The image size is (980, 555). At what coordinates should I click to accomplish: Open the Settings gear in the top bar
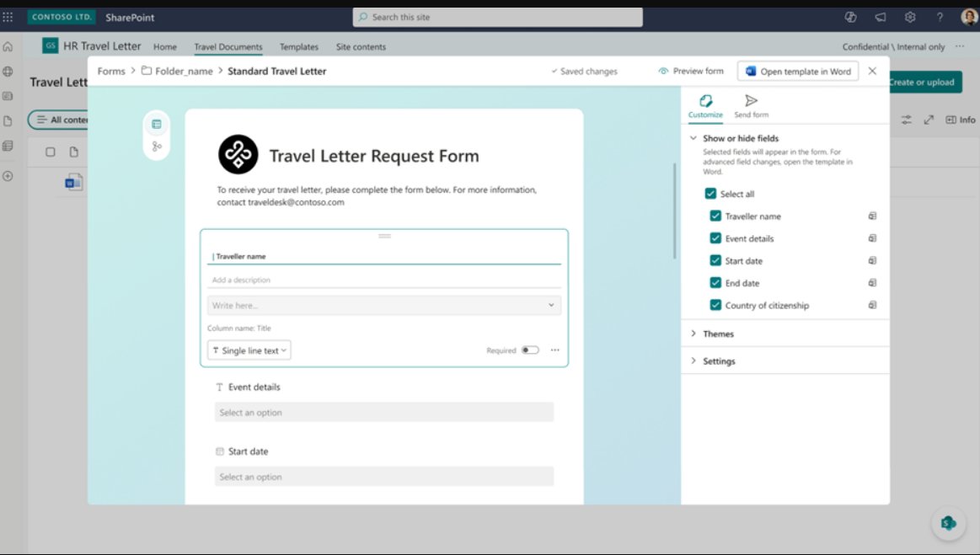click(910, 17)
